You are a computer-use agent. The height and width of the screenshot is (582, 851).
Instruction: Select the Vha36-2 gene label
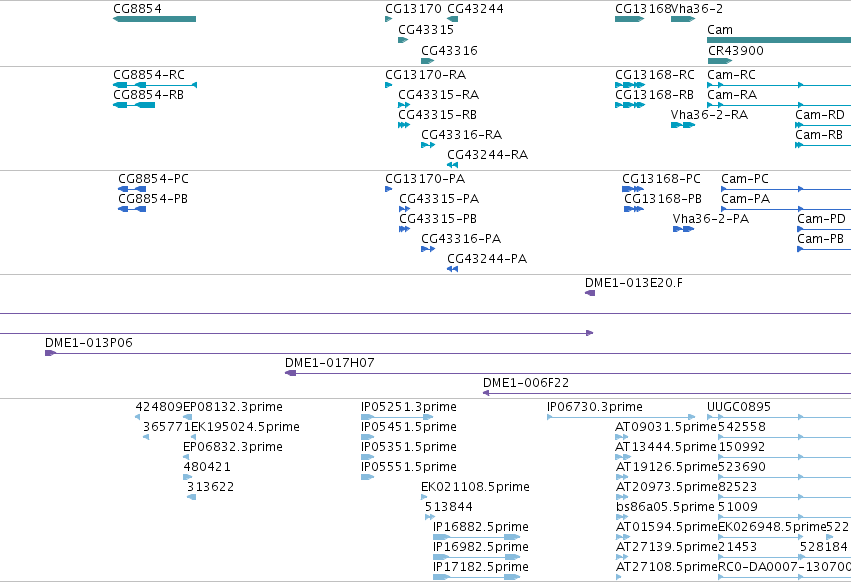pos(697,9)
